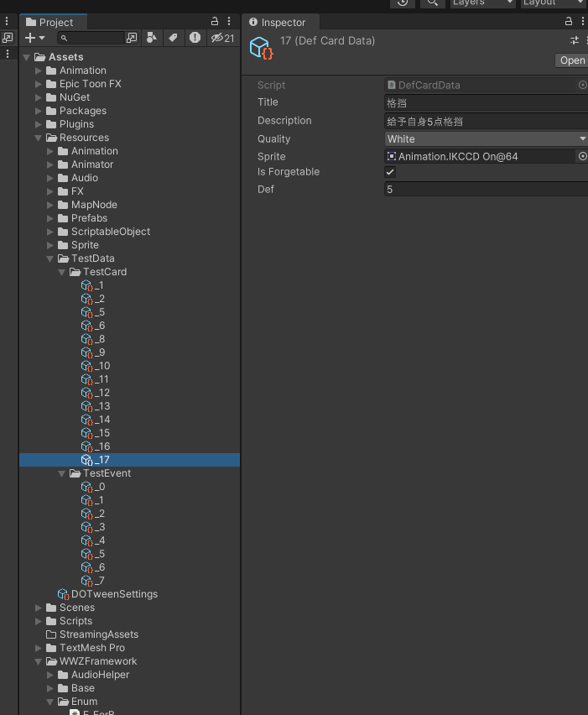The image size is (588, 715).
Task: Open the Create asset plus dropdown
Action: [34, 38]
